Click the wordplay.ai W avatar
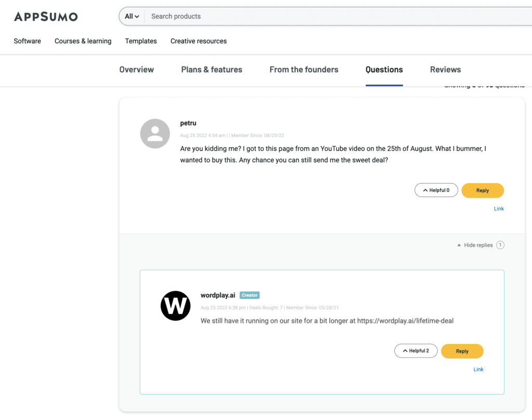Screen dimensions: 532x420 (x=176, y=306)
